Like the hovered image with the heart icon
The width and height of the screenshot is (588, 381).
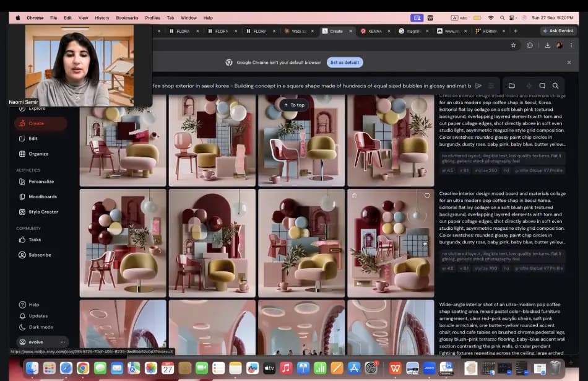click(427, 196)
